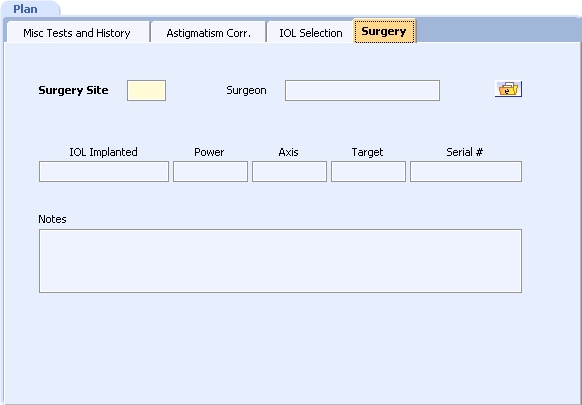Select the Axis input box
Image resolution: width=582 pixels, height=405 pixels.
289,171
